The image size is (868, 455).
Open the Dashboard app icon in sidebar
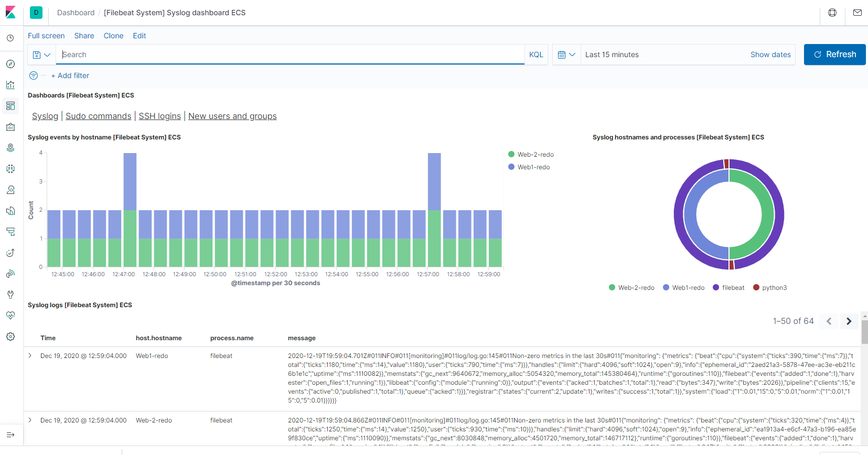10,106
